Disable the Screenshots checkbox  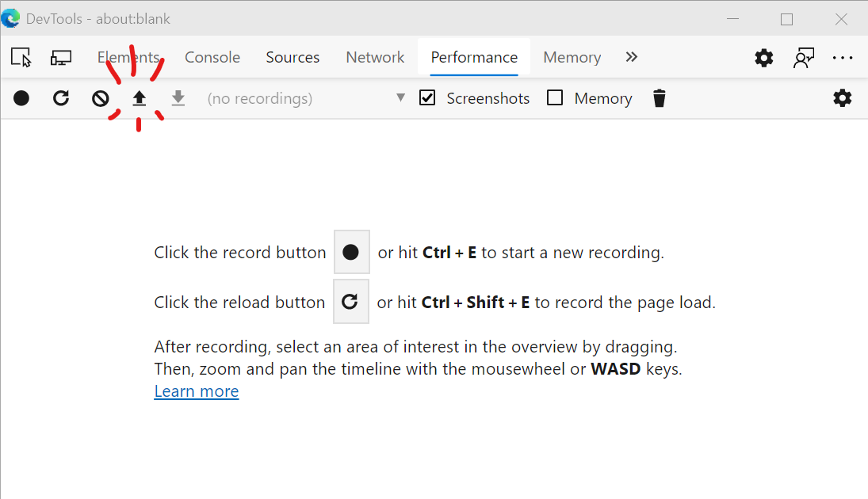click(x=428, y=98)
